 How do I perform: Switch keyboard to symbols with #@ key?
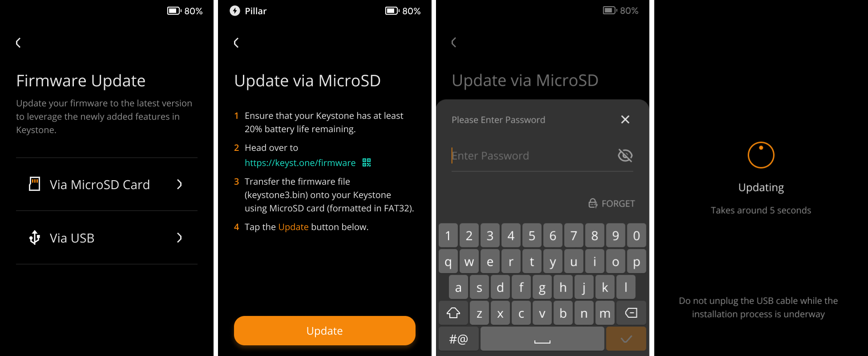(458, 339)
